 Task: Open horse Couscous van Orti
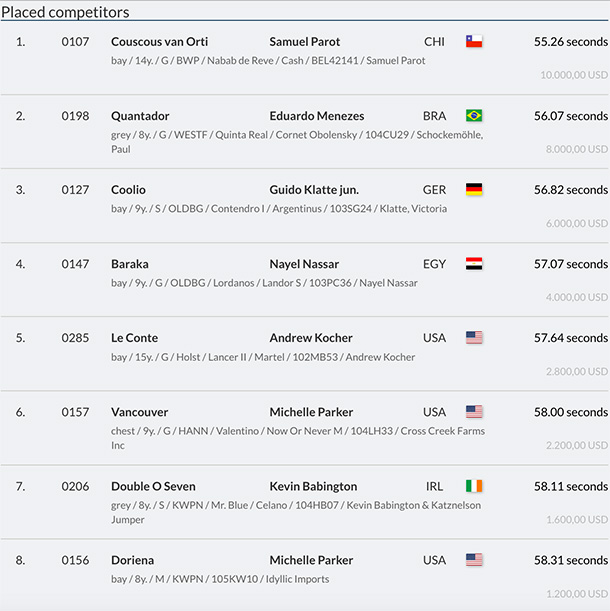coord(161,42)
